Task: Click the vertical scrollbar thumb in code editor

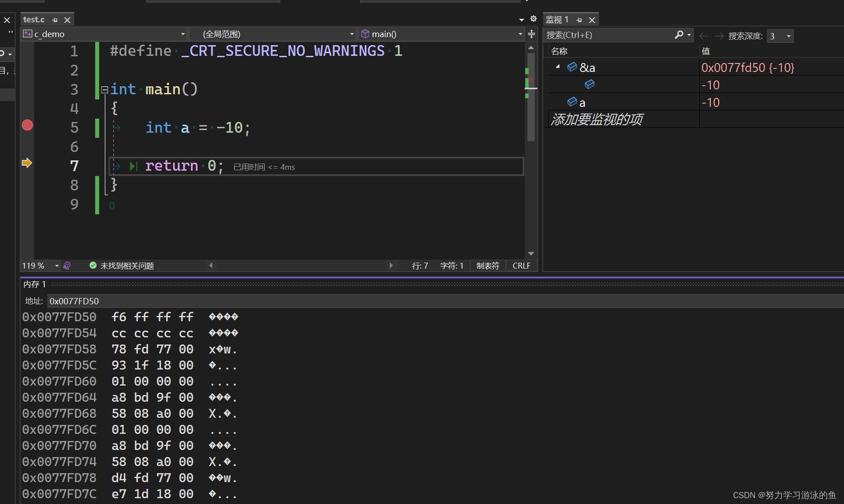Action: (531, 97)
